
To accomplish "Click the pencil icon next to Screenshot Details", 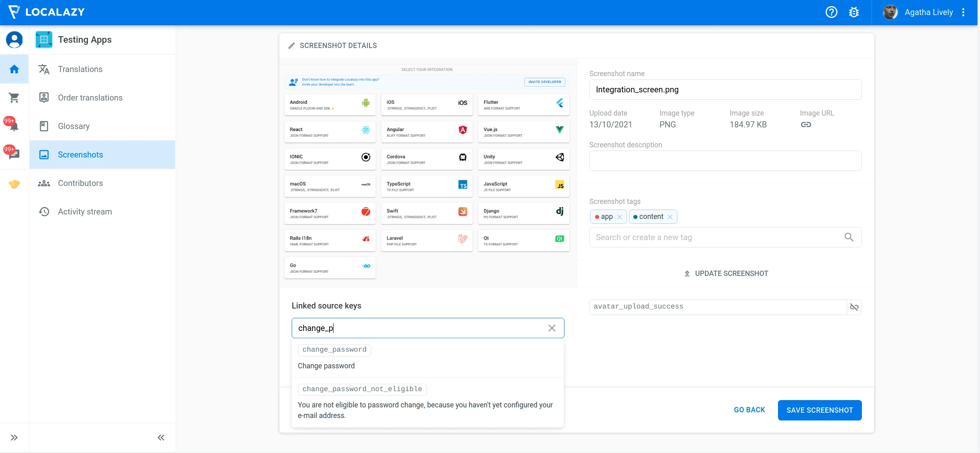I will [291, 45].
